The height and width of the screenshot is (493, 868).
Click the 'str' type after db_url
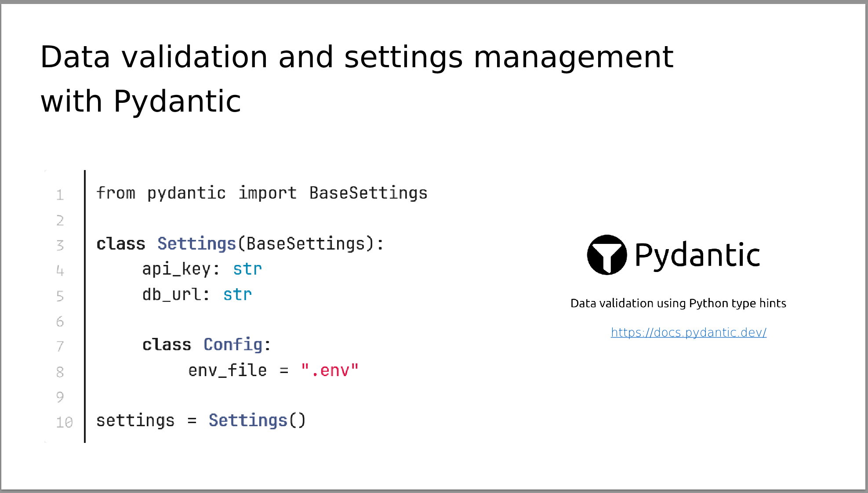point(237,294)
